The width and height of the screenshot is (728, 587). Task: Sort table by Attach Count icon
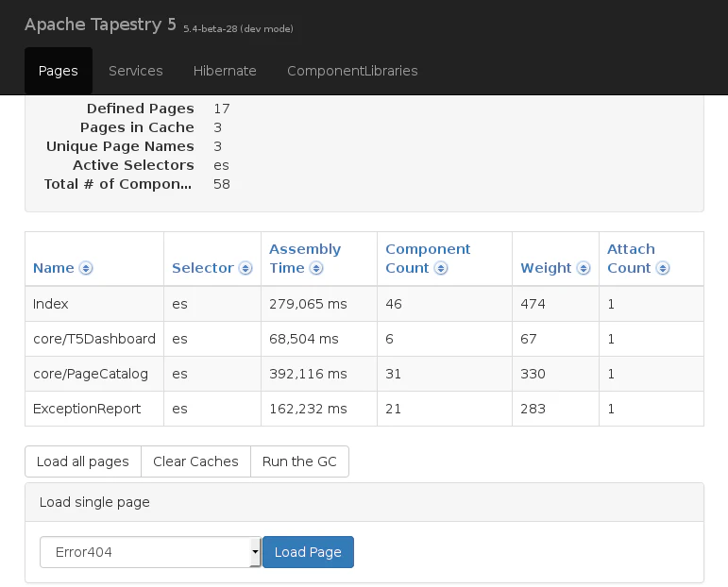click(663, 268)
